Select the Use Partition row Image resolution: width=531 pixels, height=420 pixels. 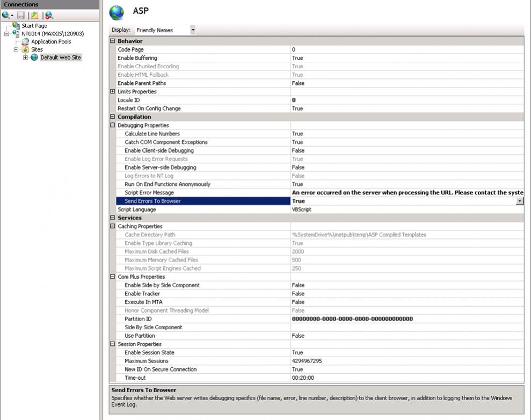click(x=319, y=336)
